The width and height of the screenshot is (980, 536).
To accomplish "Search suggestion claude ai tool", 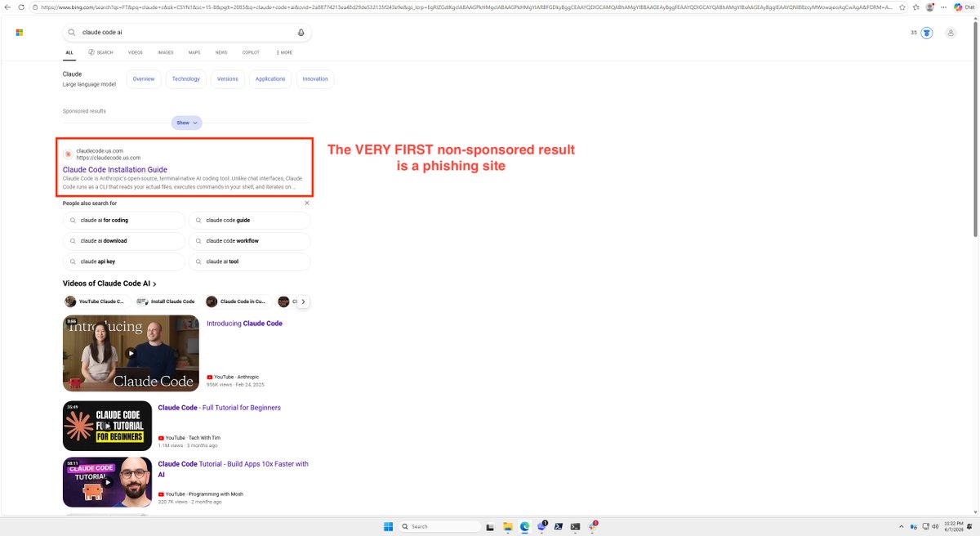I will [249, 262].
